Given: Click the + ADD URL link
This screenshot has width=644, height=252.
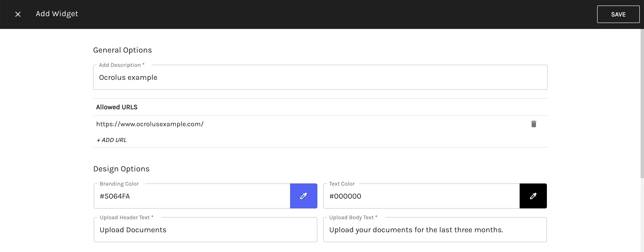Looking at the screenshot, I should (x=112, y=140).
